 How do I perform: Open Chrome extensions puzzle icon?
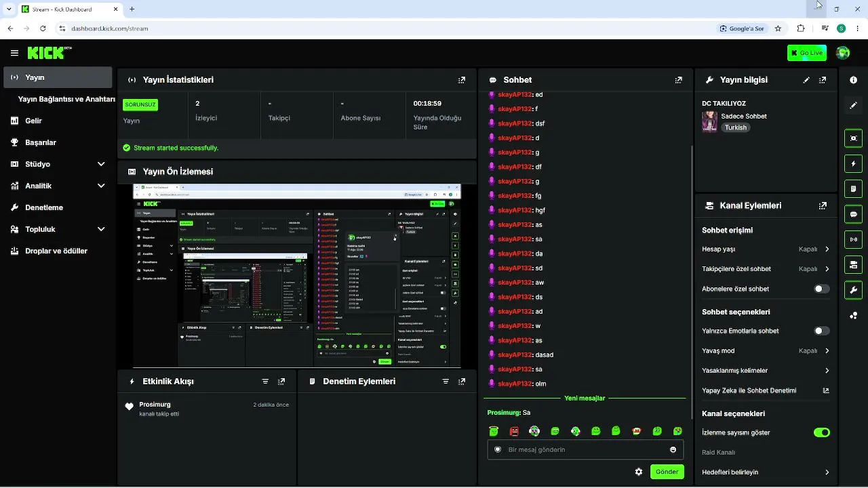(x=801, y=28)
